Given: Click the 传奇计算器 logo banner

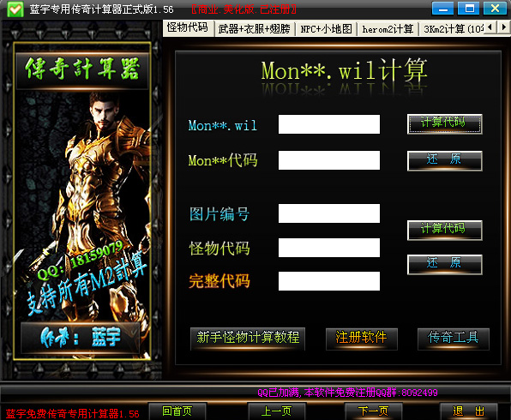Looking at the screenshot, I should pos(82,69).
